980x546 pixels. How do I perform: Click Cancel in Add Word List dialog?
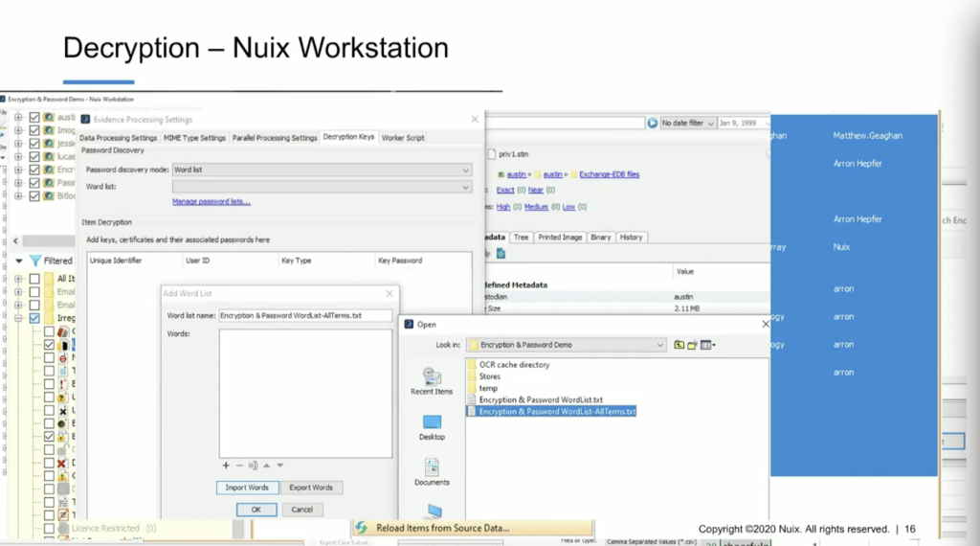[x=301, y=509]
